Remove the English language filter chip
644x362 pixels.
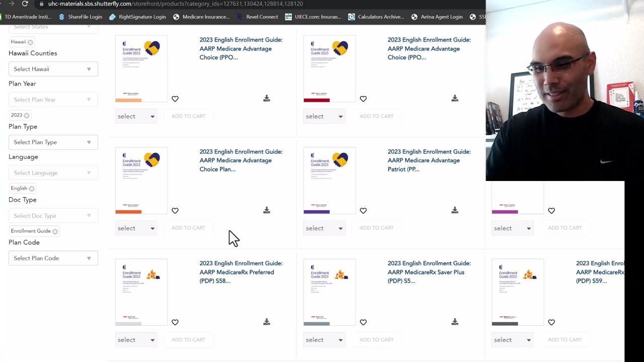(31, 189)
